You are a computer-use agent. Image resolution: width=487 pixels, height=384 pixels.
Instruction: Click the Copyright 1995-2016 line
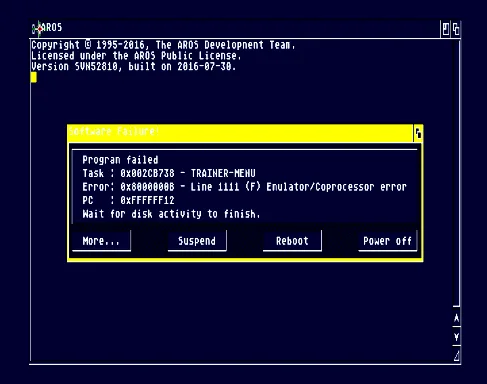pyautogui.click(x=163, y=45)
